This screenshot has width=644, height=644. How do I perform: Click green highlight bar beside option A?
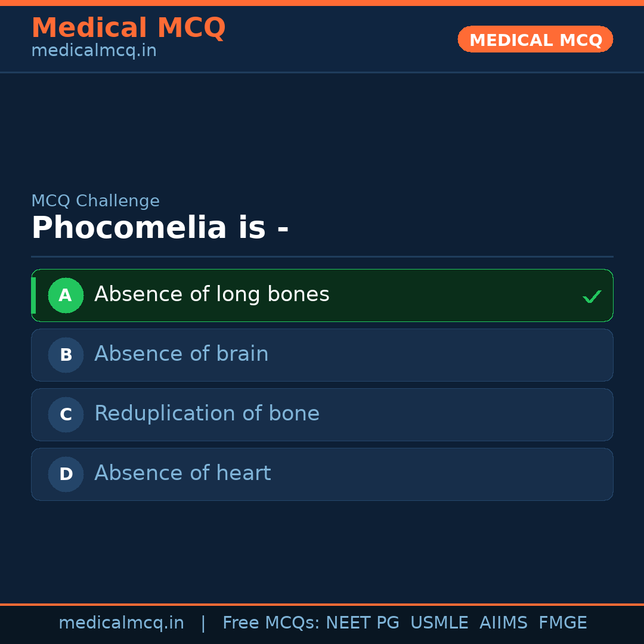(33, 295)
